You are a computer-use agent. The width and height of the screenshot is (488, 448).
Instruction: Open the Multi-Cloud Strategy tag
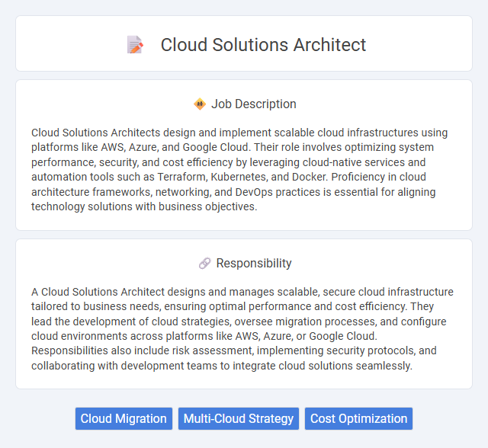(x=239, y=418)
